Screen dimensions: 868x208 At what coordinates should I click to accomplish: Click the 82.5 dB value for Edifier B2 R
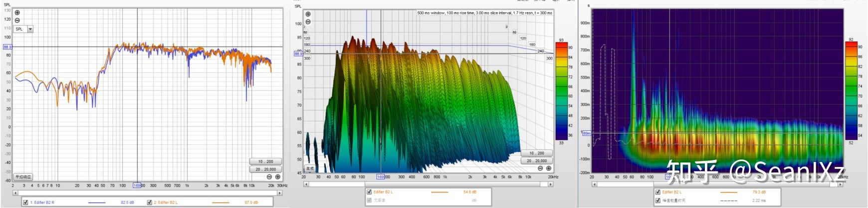(127, 202)
